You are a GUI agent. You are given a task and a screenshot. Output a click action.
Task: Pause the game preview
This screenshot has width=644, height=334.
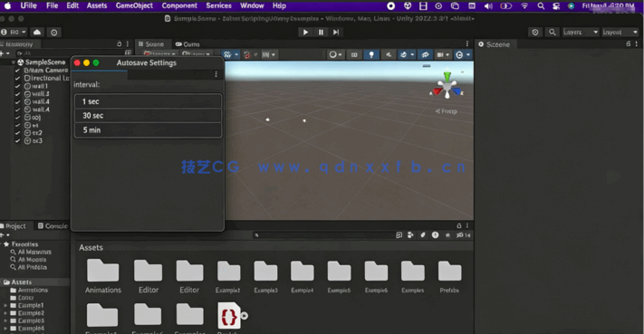click(x=321, y=32)
